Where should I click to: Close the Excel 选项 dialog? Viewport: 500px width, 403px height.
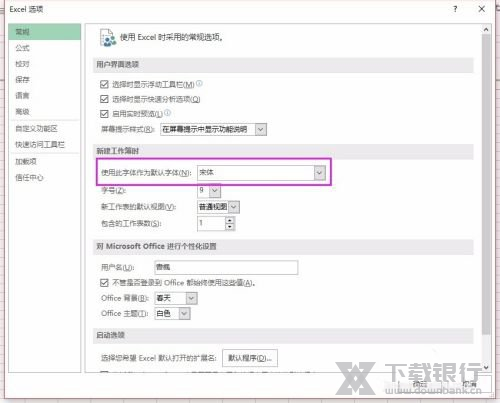click(482, 9)
